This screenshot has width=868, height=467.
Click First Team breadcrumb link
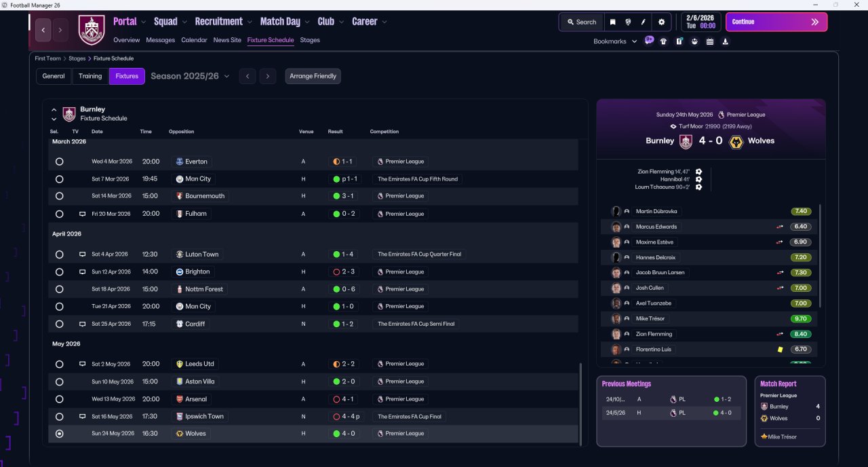pos(48,58)
